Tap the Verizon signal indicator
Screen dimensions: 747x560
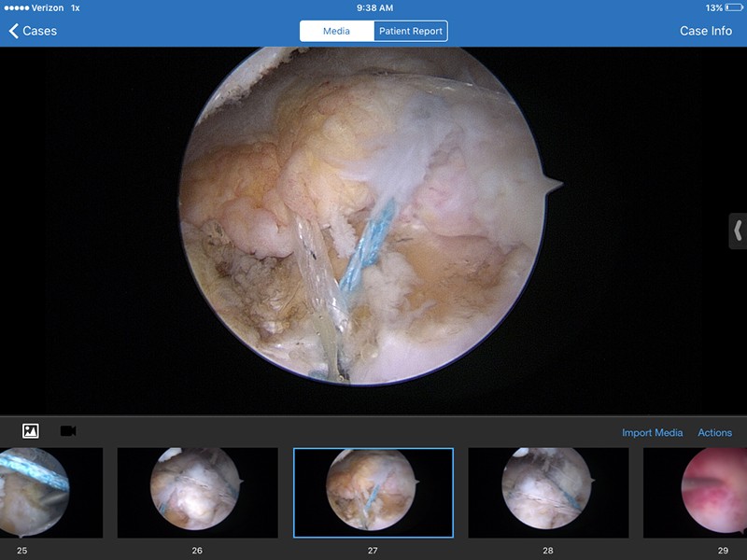[34, 7]
